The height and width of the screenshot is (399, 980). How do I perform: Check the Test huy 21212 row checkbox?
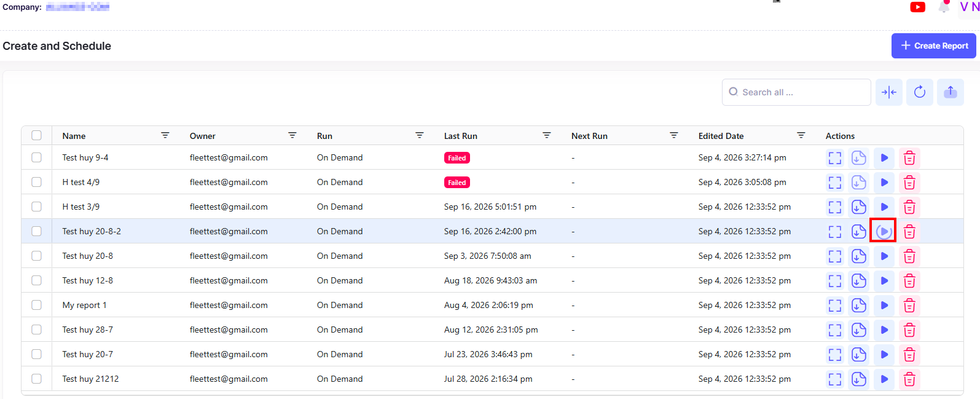(x=37, y=379)
